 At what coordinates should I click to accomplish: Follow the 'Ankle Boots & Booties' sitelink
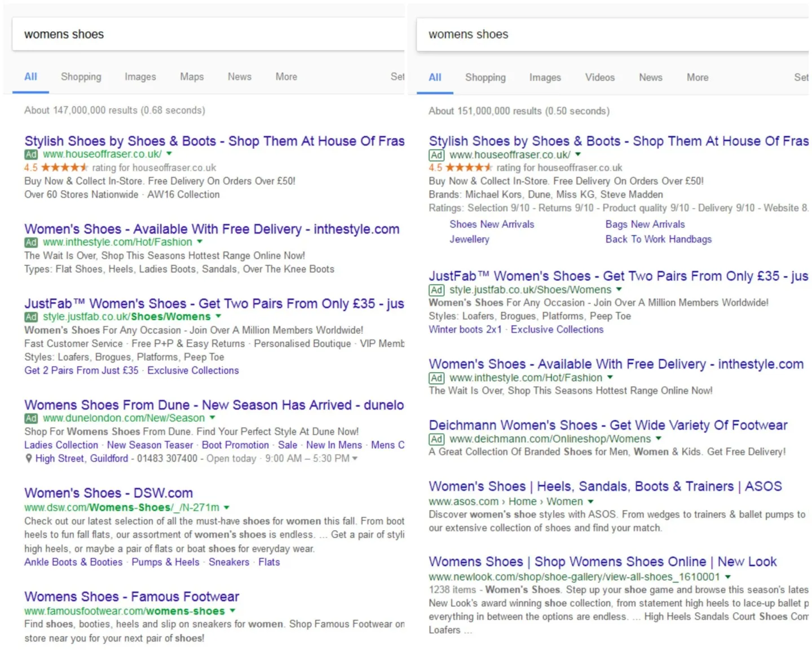pyautogui.click(x=73, y=562)
